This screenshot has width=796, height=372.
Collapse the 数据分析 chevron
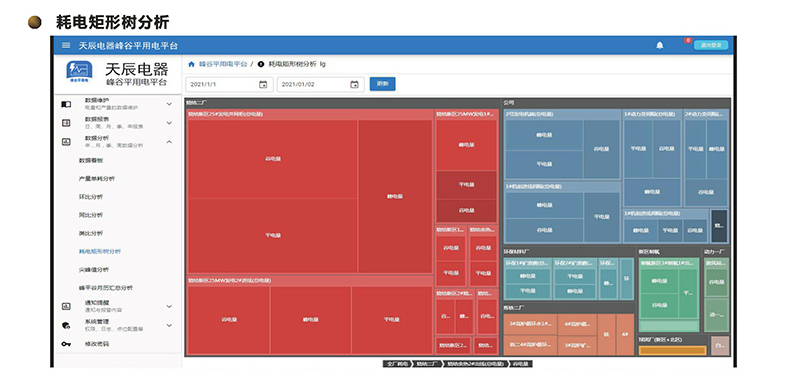tap(169, 142)
